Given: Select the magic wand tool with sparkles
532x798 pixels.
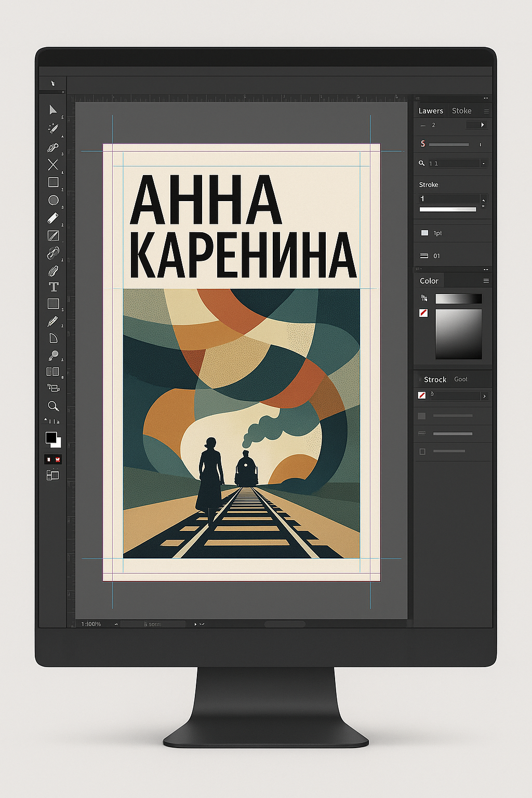Looking at the screenshot, I should point(53,128).
